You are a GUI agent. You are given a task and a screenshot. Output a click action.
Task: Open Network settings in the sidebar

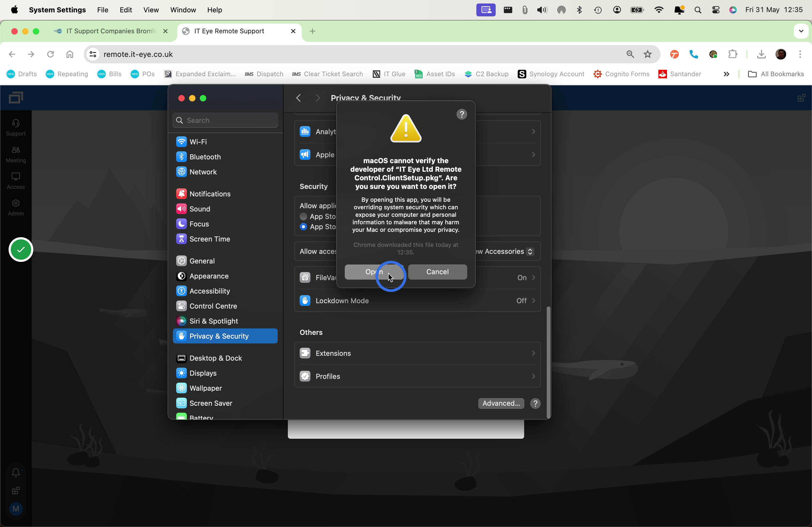click(x=225, y=172)
